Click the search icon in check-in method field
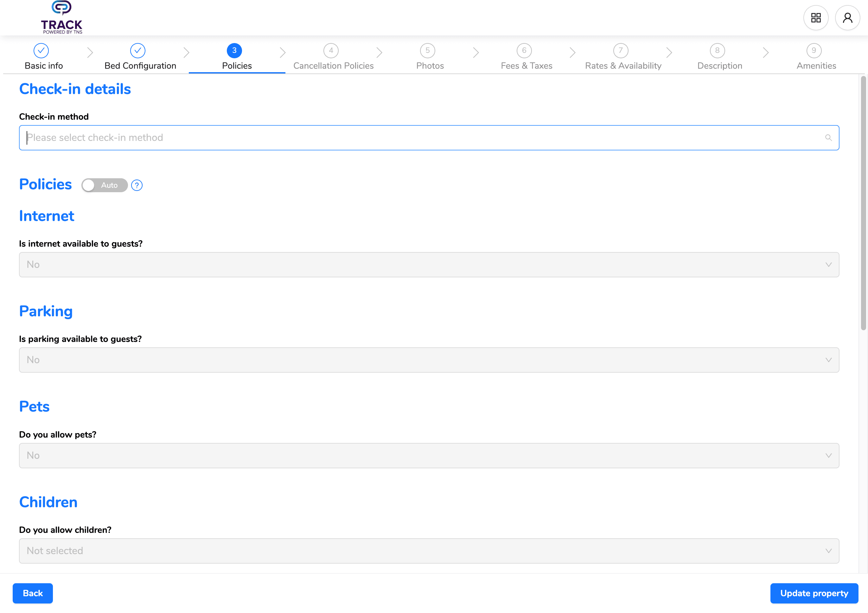 [x=828, y=137]
